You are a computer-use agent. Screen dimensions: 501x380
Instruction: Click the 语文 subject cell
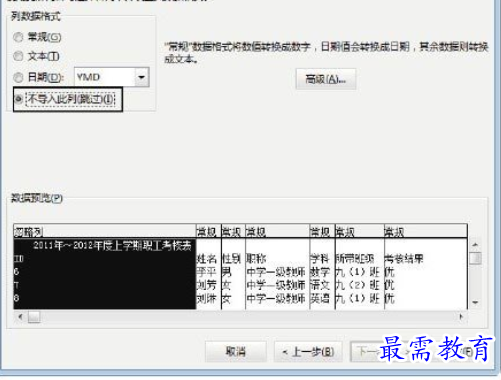[320, 285]
